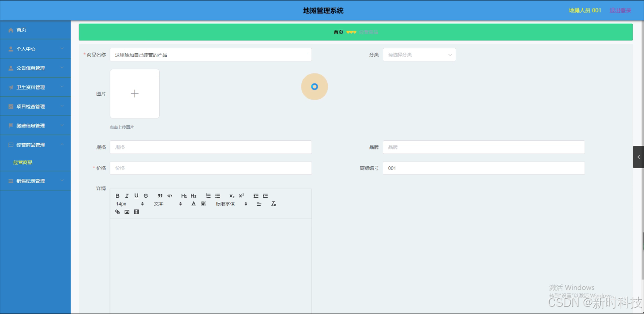Open the 分类 category select box
This screenshot has height=314, width=644.
click(x=419, y=55)
